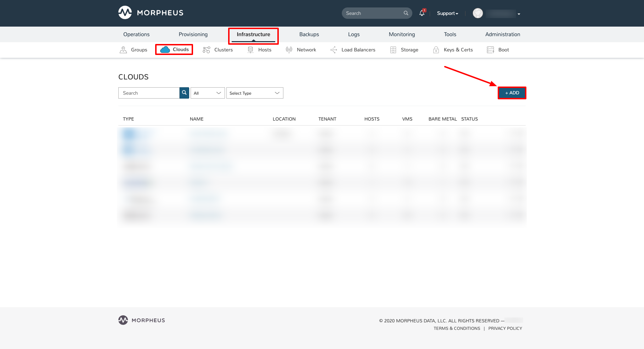Expand the All filter dropdown
The image size is (644, 349).
[x=208, y=93]
